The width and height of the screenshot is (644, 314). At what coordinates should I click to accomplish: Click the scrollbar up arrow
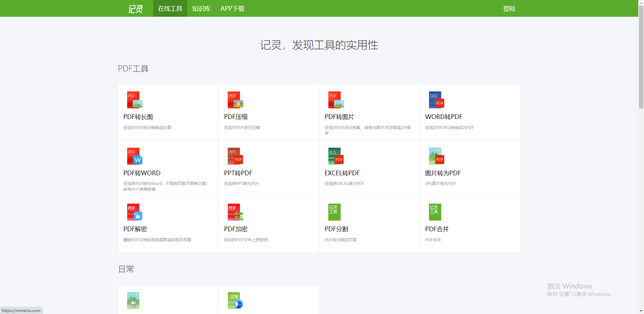pos(641,3)
